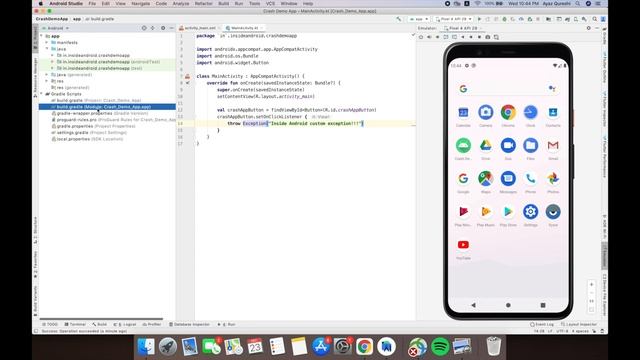Viewport: 640px width, 360px height.
Task: Open the app run configuration dropdown
Action: [x=419, y=19]
